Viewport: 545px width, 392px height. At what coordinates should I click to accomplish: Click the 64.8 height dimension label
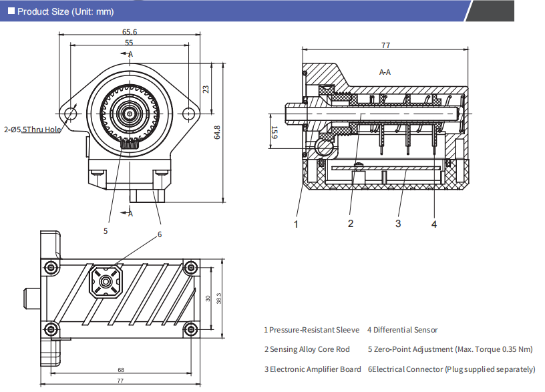[217, 132]
